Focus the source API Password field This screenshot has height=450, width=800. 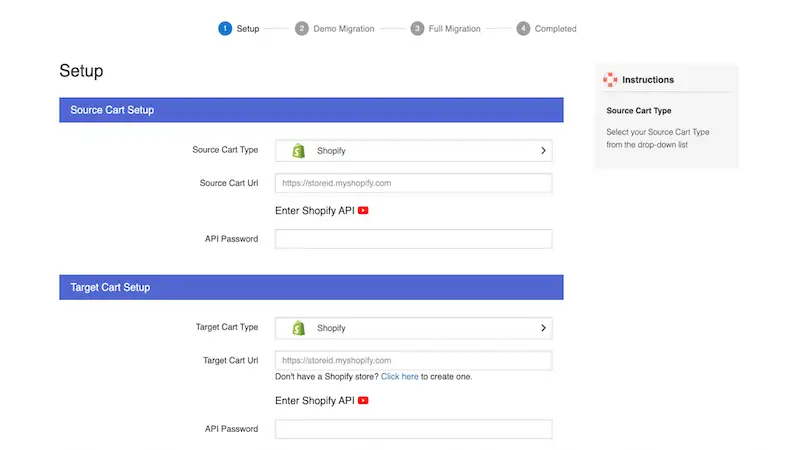click(x=413, y=239)
